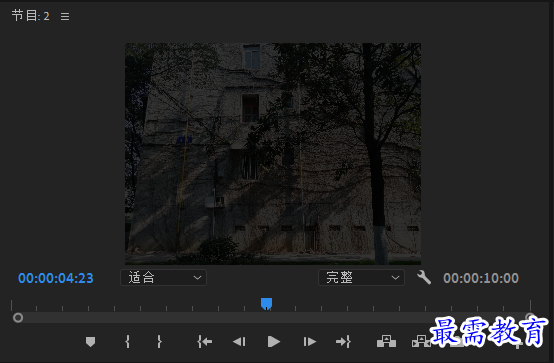
Task: Click the Mark Out bracket button
Action: pos(159,341)
